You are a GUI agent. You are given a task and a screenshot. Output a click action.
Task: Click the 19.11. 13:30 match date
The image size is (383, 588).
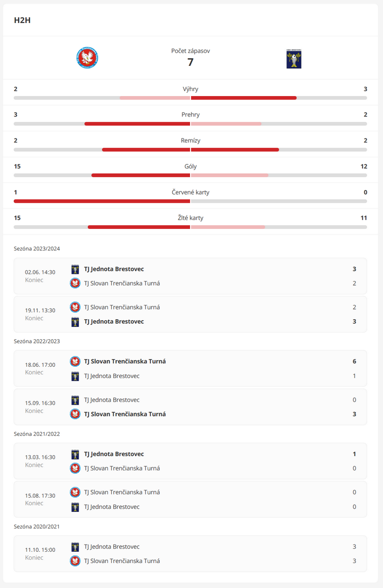[40, 310]
